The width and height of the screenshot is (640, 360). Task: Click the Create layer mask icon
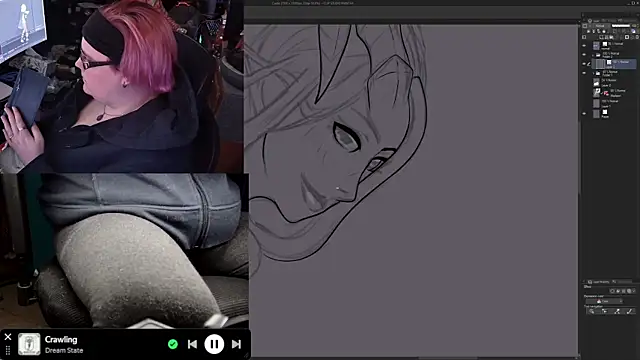tap(627, 37)
